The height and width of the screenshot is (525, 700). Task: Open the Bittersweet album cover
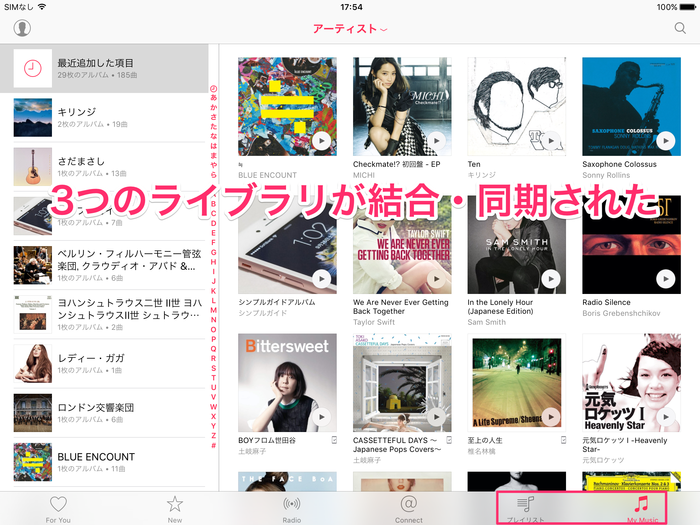coord(287,383)
